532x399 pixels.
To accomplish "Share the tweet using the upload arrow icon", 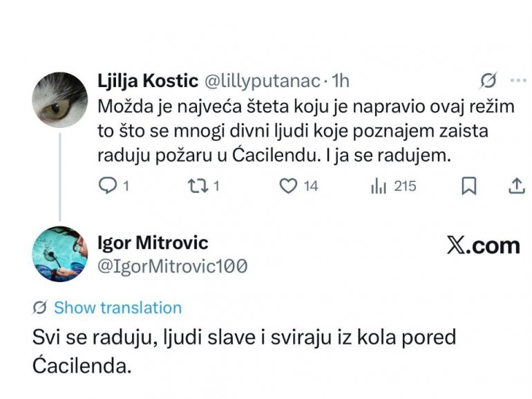I will (515, 185).
